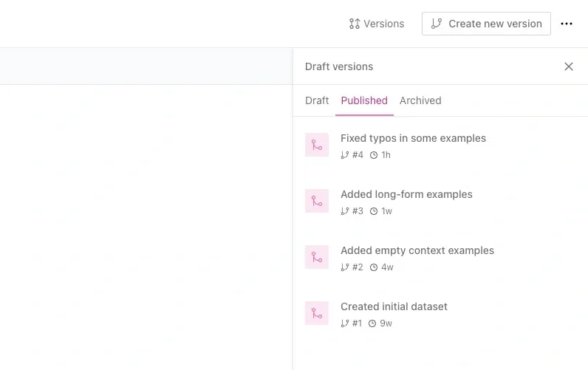Select the Published tab
The width and height of the screenshot is (588, 370).
point(364,100)
